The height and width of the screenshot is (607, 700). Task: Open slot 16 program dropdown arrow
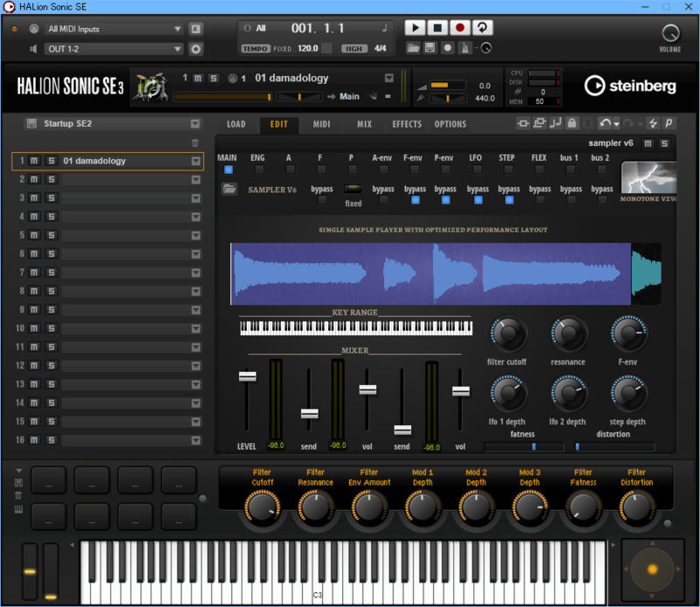click(196, 440)
